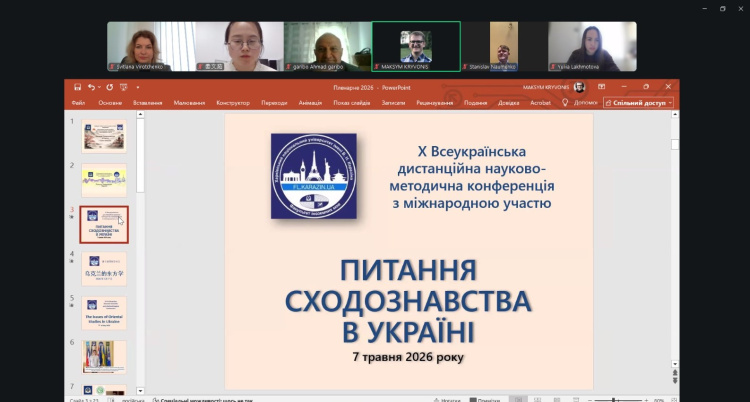Viewport: 750px width, 402px height.
Task: Start slideshow from beginning via quick access icon
Action: coord(123,87)
